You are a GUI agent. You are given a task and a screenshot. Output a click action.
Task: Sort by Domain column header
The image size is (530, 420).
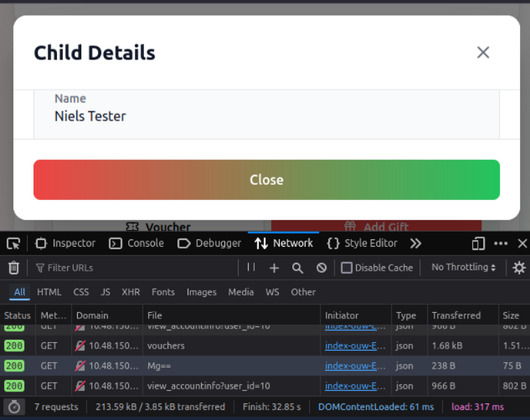click(x=107, y=315)
